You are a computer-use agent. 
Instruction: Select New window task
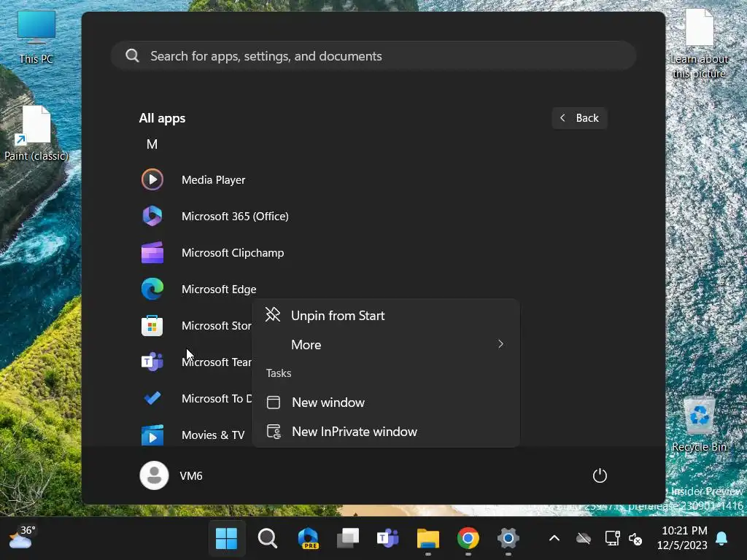coord(386,402)
